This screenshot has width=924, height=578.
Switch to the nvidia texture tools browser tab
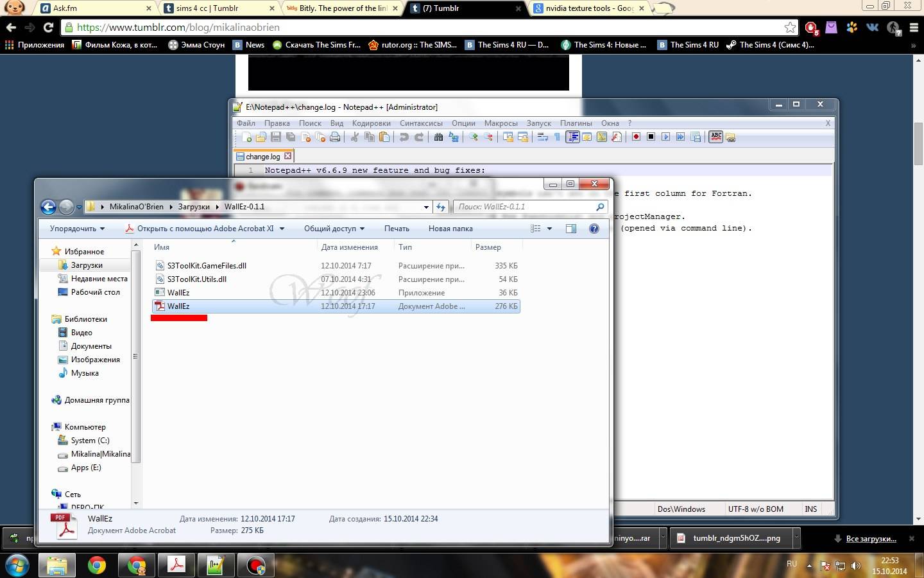(x=588, y=8)
